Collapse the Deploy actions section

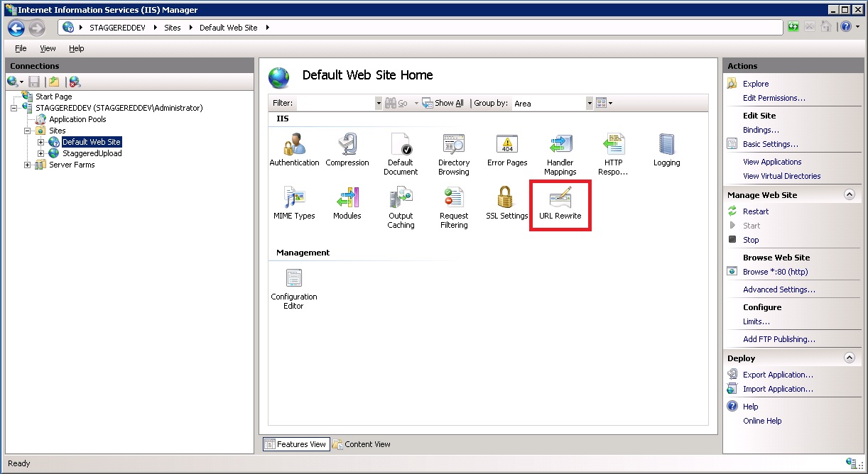coord(849,358)
